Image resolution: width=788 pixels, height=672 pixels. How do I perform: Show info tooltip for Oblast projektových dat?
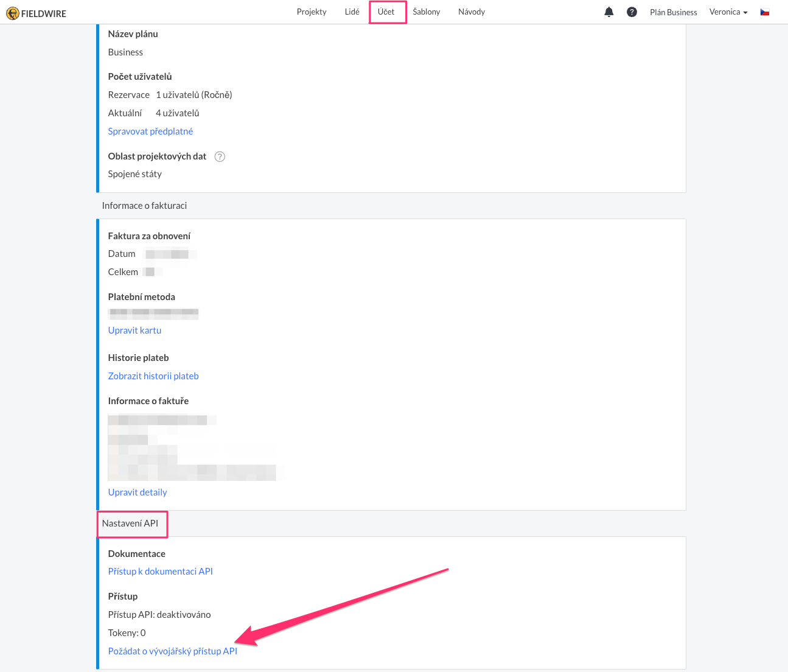click(x=220, y=156)
